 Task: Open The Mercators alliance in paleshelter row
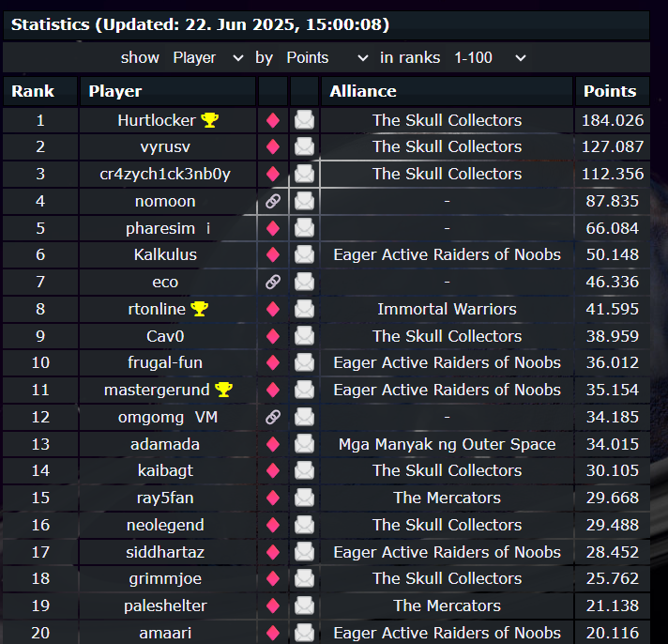coord(447,606)
